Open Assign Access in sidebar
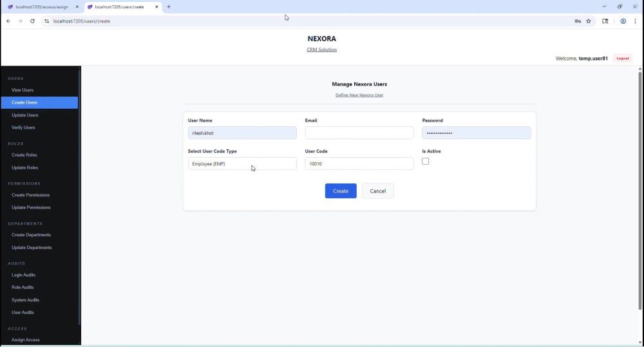This screenshot has height=347, width=644. click(26, 340)
